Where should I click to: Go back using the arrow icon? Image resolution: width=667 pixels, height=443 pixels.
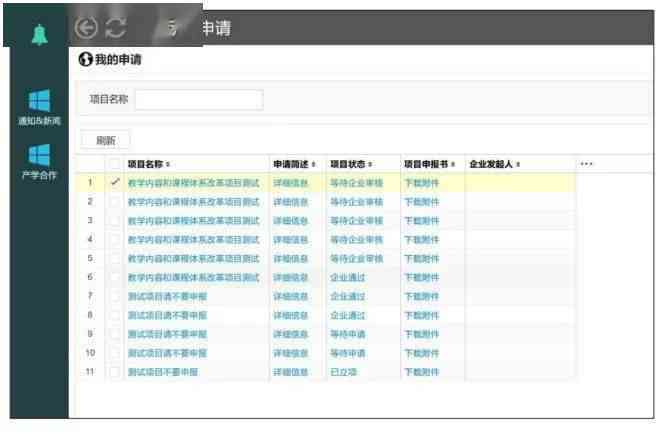[86, 28]
